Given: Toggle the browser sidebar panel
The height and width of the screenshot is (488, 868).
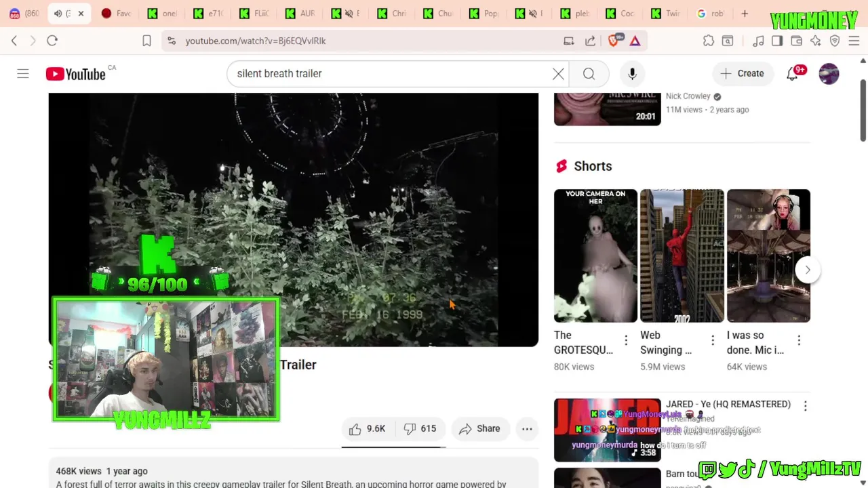Looking at the screenshot, I should pos(777,41).
